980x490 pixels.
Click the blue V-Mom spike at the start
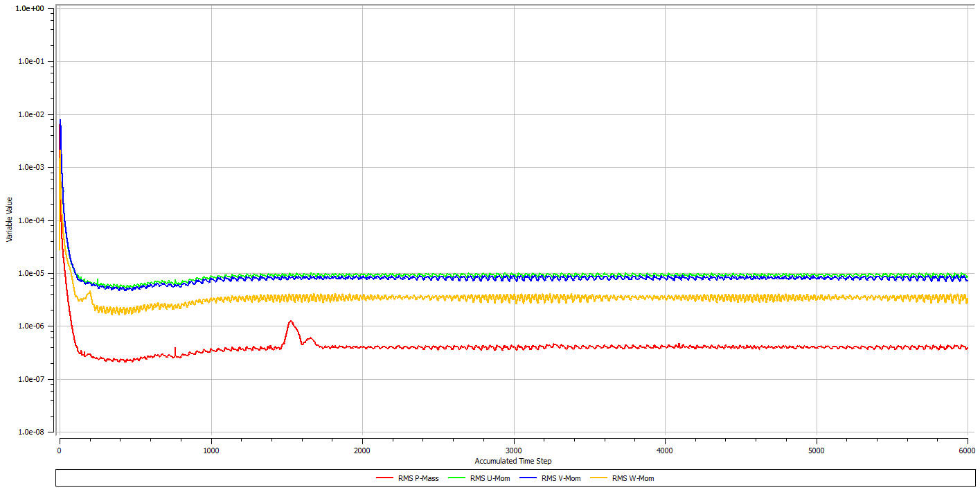coord(60,121)
